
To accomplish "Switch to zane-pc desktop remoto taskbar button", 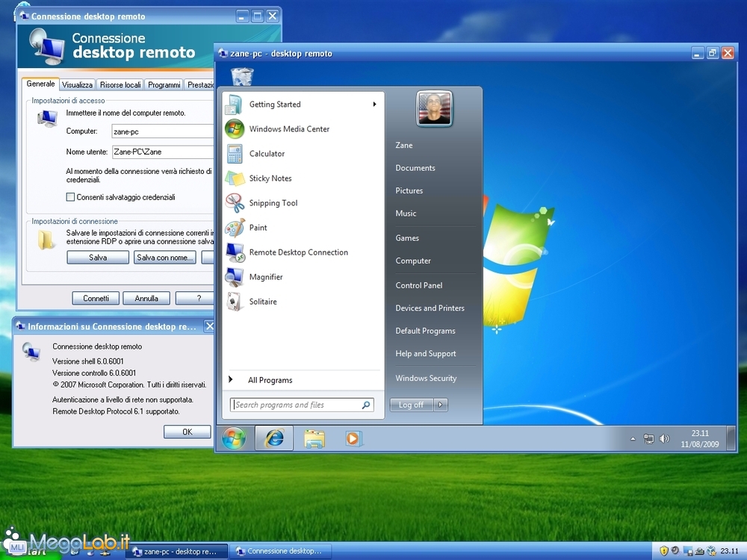I will (x=177, y=552).
